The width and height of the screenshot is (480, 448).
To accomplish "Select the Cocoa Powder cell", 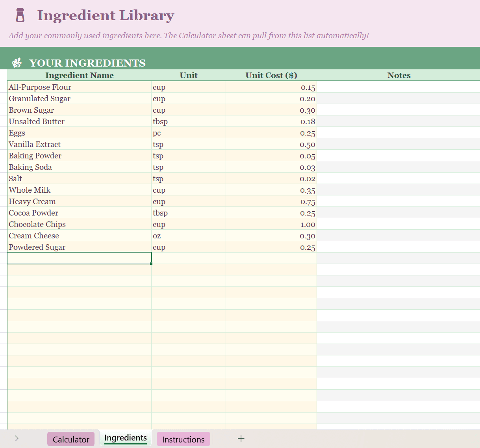I will point(80,213).
